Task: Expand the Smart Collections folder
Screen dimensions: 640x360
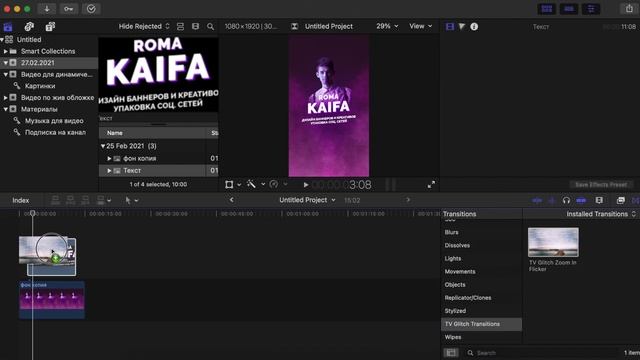Action: [x=6, y=51]
